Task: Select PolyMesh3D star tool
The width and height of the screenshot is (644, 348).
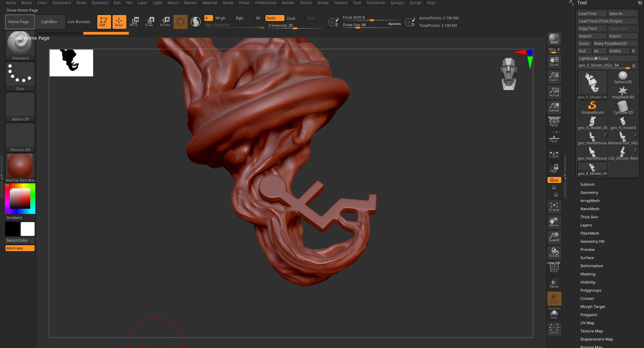Action: click(x=623, y=93)
